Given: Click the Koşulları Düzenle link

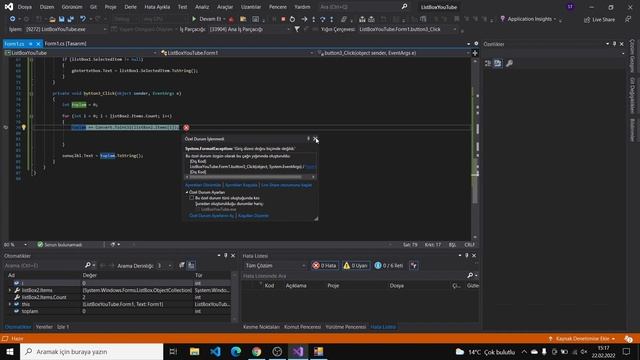Looking at the screenshot, I should pos(253,216).
